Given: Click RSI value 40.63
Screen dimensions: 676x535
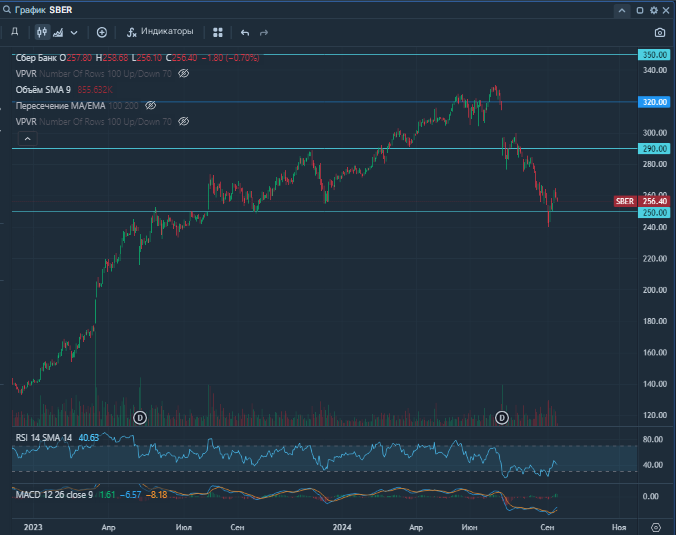Looking at the screenshot, I should (88, 438).
